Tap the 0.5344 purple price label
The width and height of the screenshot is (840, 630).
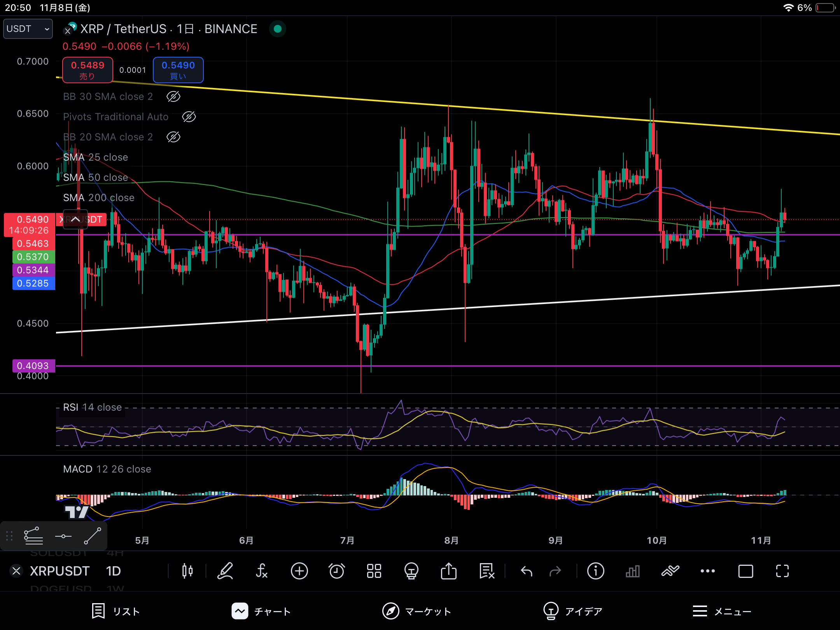[33, 270]
